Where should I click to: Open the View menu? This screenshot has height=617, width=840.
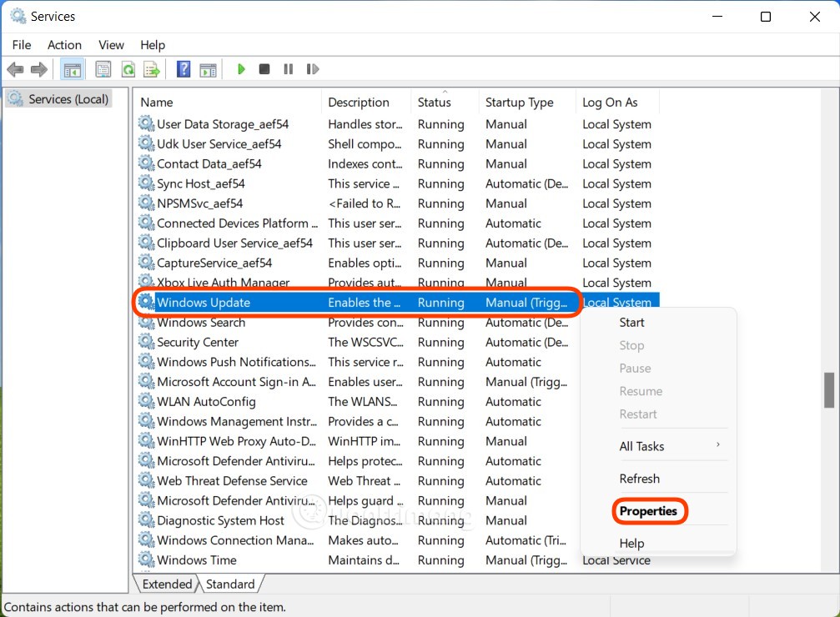click(x=111, y=45)
